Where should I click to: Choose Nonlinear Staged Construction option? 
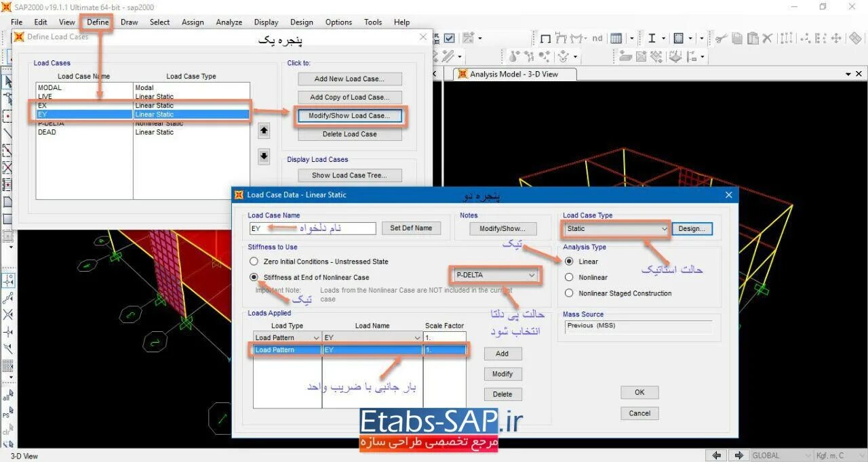[569, 293]
